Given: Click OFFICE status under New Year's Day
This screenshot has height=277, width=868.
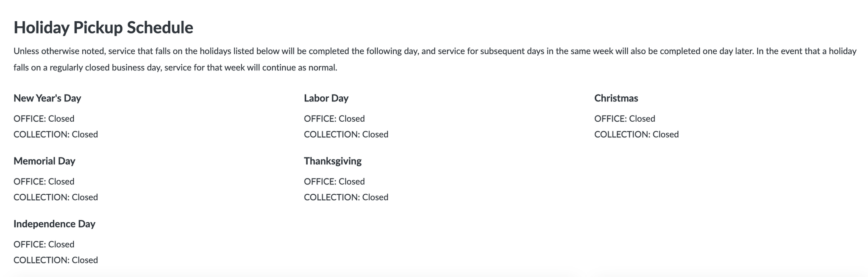Looking at the screenshot, I should [44, 119].
